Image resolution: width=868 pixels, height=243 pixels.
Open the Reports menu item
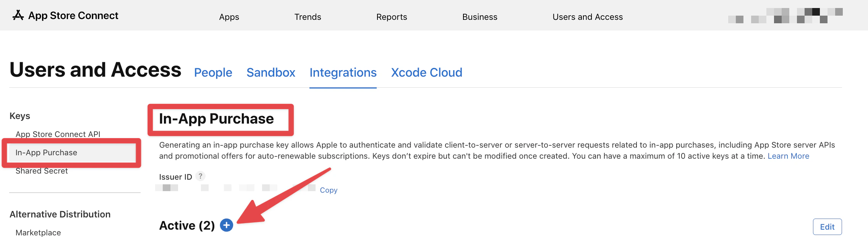[392, 17]
